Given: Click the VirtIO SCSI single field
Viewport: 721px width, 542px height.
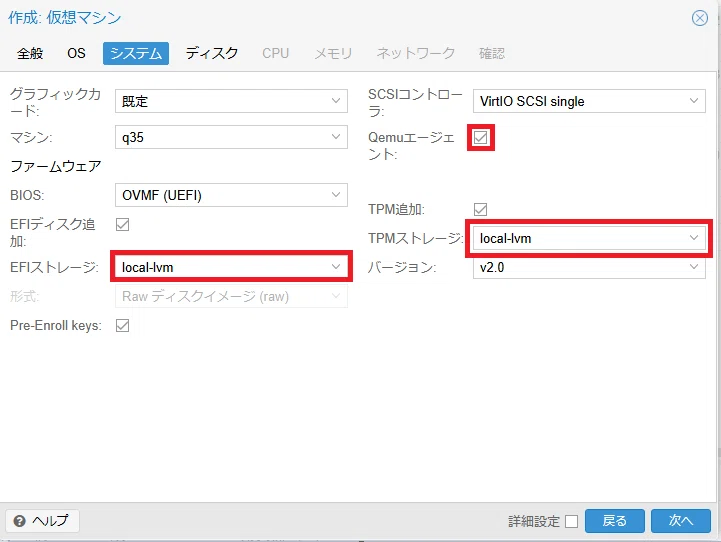Looking at the screenshot, I should [x=589, y=101].
